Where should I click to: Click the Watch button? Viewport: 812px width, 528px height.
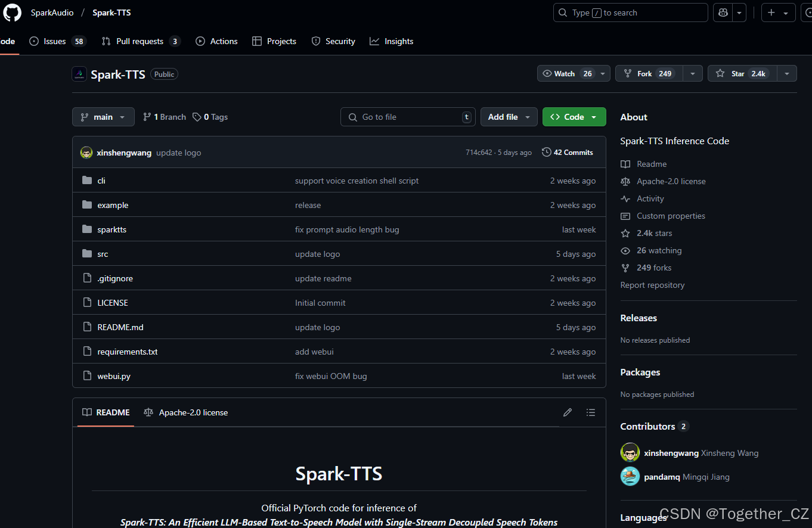pos(567,74)
